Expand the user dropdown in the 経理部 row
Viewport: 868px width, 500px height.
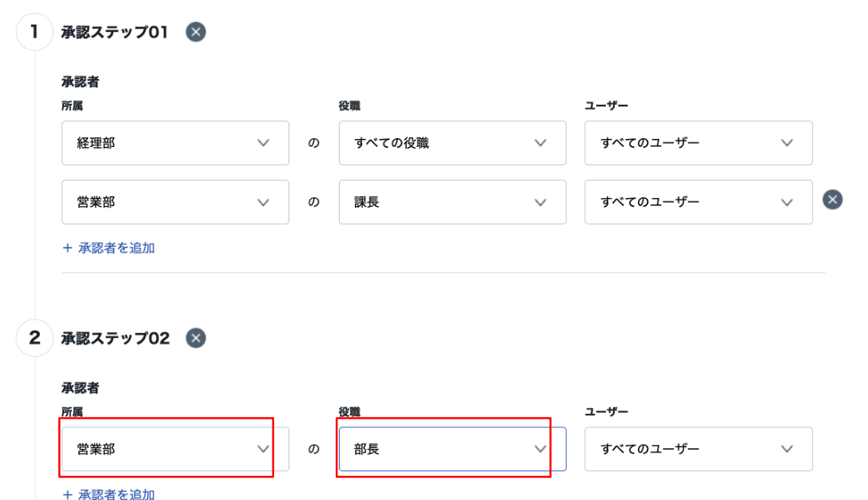pos(699,143)
